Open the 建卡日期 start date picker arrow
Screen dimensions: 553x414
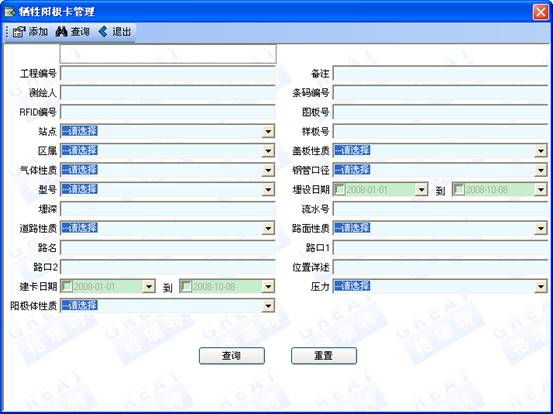[x=149, y=286]
